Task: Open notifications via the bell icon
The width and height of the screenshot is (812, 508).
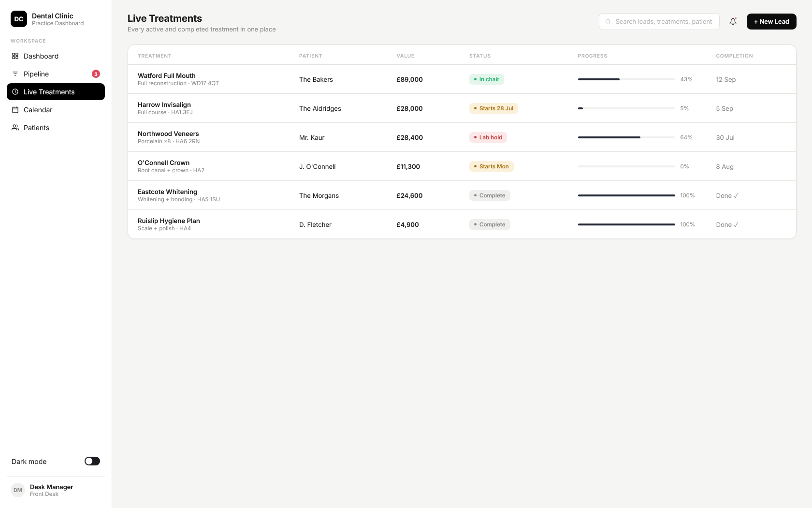Action: click(x=733, y=21)
